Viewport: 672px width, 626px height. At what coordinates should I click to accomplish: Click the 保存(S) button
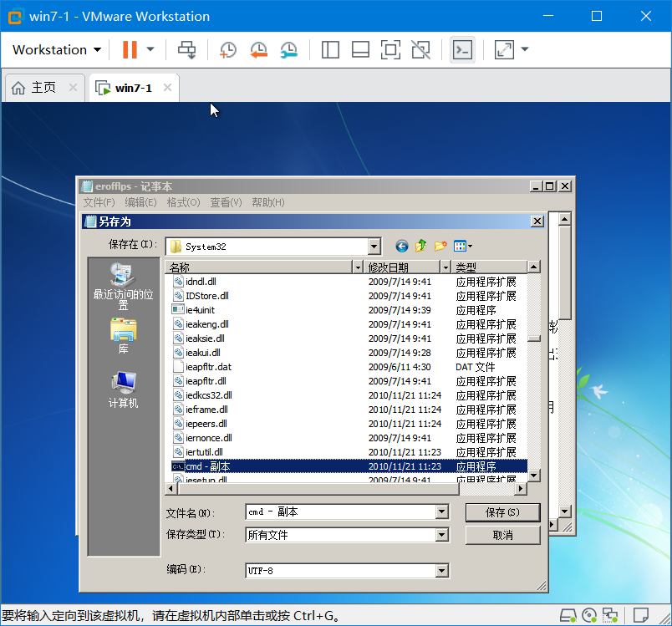502,512
